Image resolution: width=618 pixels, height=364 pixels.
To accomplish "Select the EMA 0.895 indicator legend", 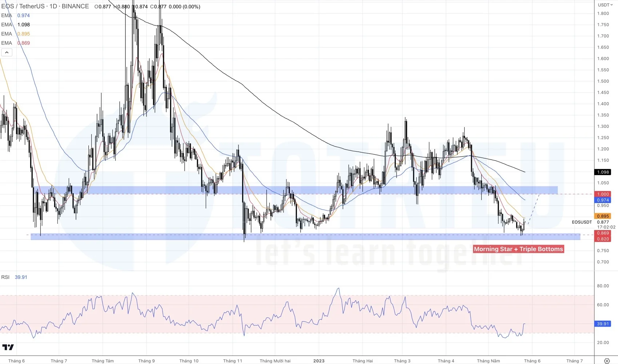I will pyautogui.click(x=16, y=34).
